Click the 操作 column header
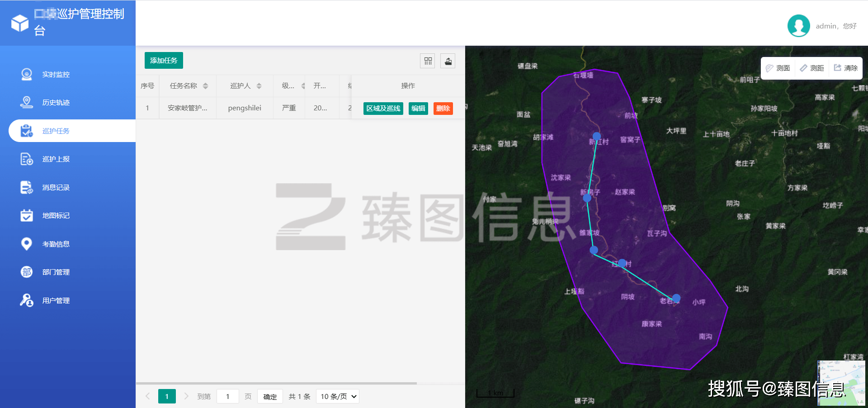The image size is (868, 408). tap(408, 86)
